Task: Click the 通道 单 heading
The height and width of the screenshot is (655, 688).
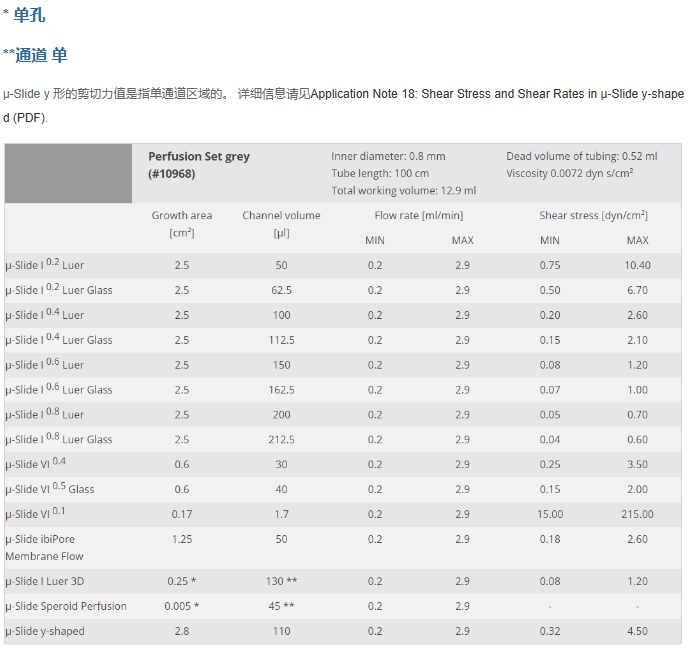Action: tap(40, 55)
